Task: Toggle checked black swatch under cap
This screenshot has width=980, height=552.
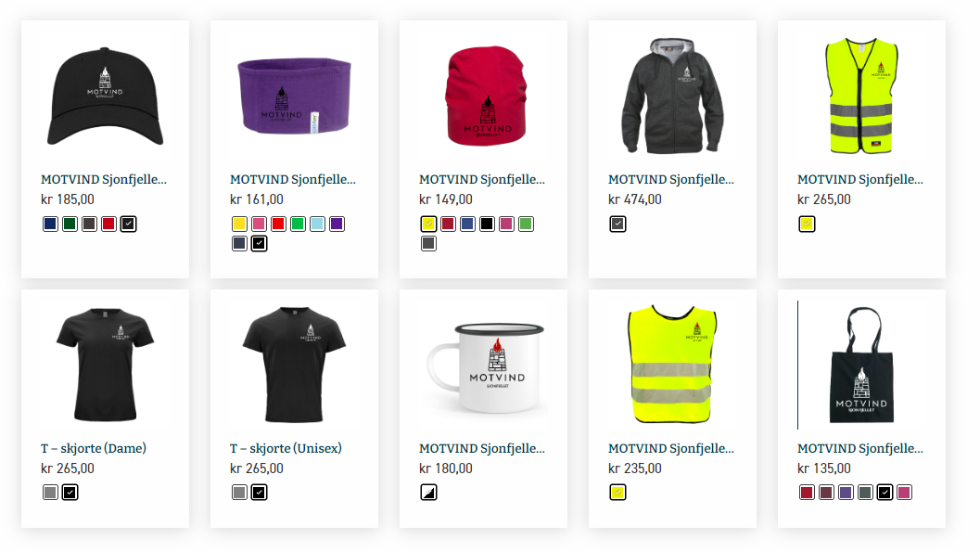Action: 128,224
